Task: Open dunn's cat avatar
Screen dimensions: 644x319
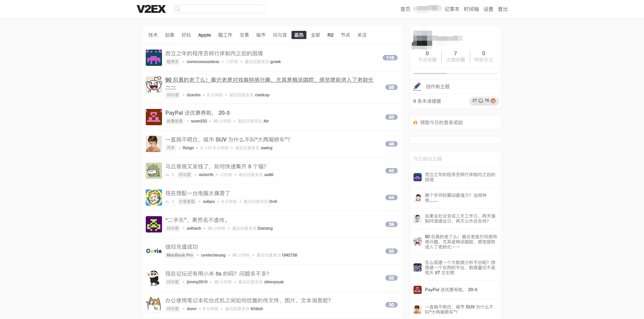Action: pos(154,305)
